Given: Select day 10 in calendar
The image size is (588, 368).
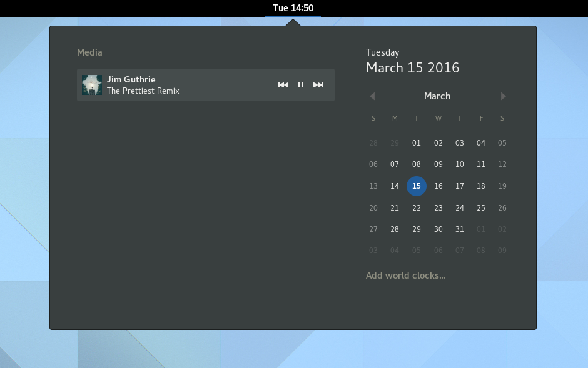Looking at the screenshot, I should pos(459,164).
